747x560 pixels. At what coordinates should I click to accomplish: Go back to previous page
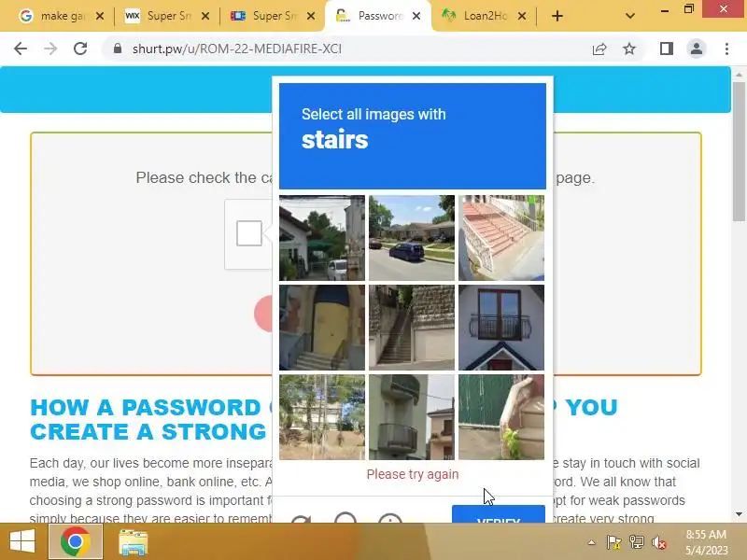point(21,49)
